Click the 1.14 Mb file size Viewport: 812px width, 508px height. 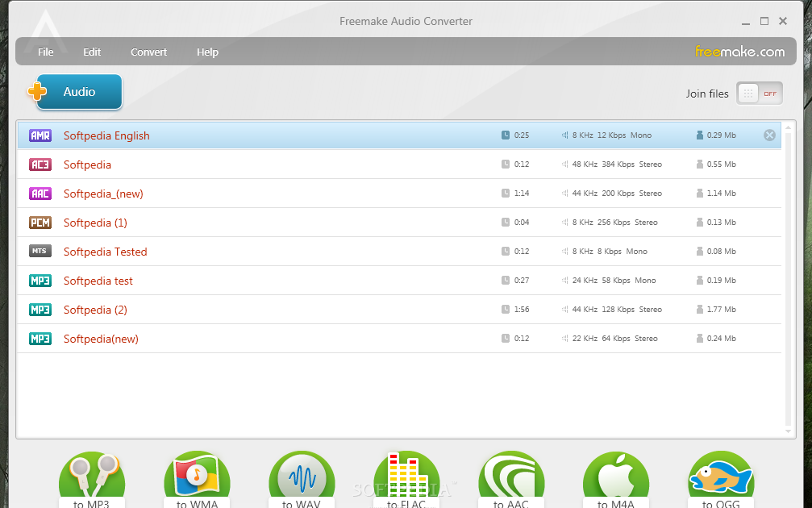pyautogui.click(x=722, y=194)
